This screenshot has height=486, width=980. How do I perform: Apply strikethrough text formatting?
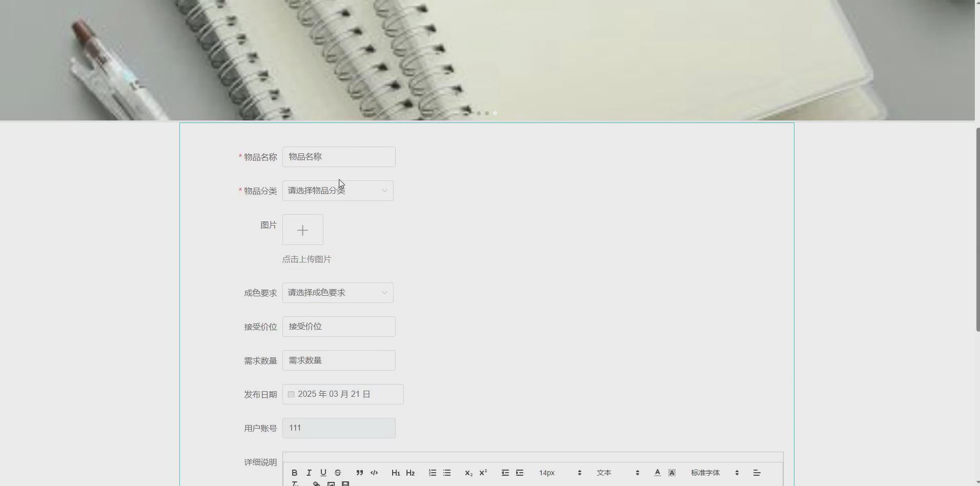(x=338, y=473)
